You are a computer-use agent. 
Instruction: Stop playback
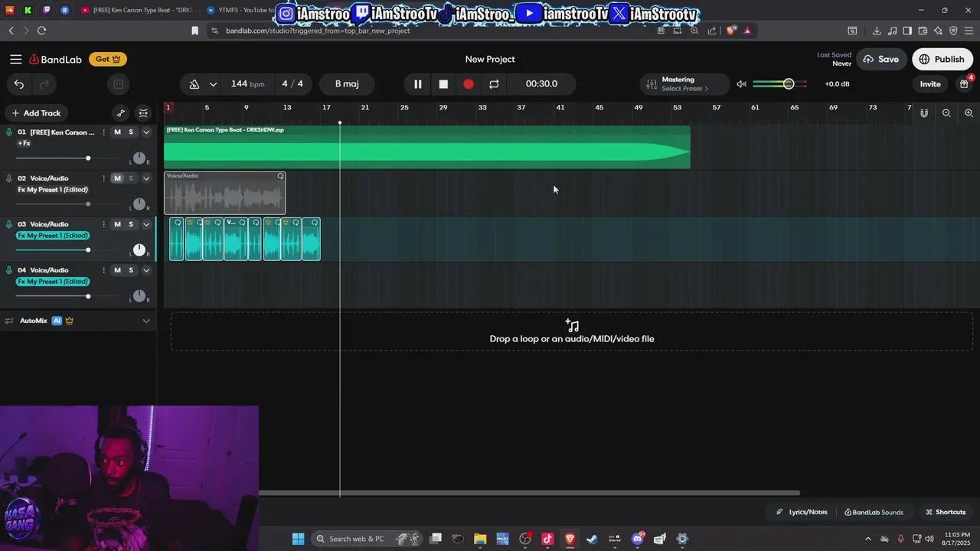coord(443,84)
